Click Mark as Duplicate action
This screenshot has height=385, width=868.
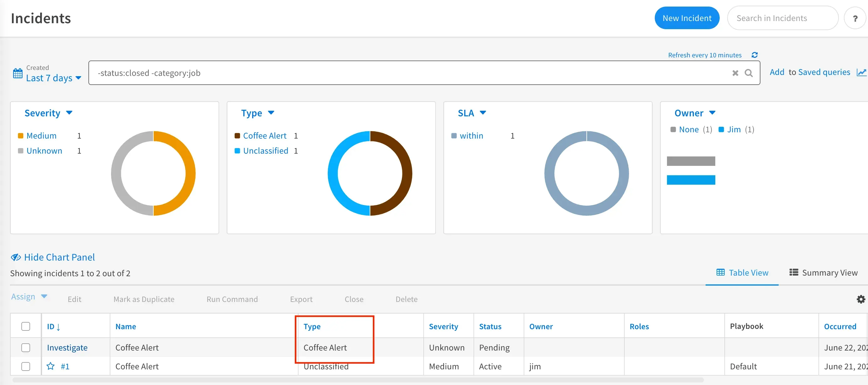[x=144, y=299]
